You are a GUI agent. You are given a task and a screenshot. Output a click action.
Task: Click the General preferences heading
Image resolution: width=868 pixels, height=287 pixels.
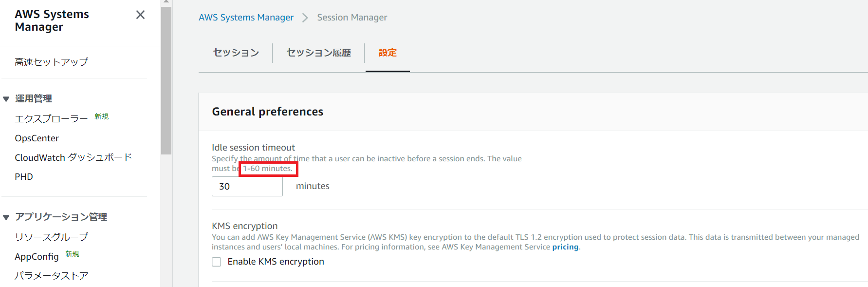pyautogui.click(x=268, y=112)
